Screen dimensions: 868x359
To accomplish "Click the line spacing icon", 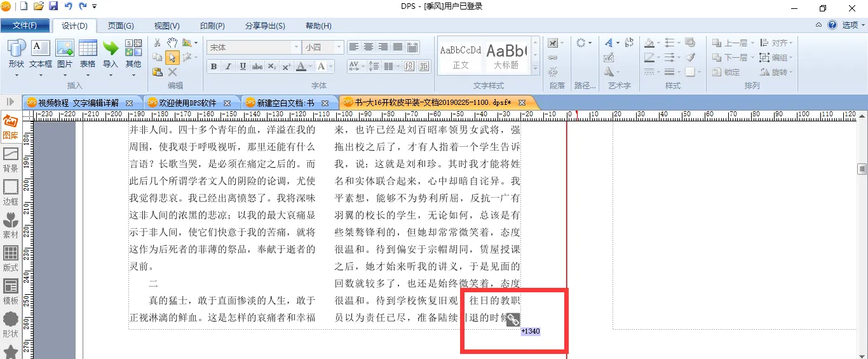I will [374, 66].
